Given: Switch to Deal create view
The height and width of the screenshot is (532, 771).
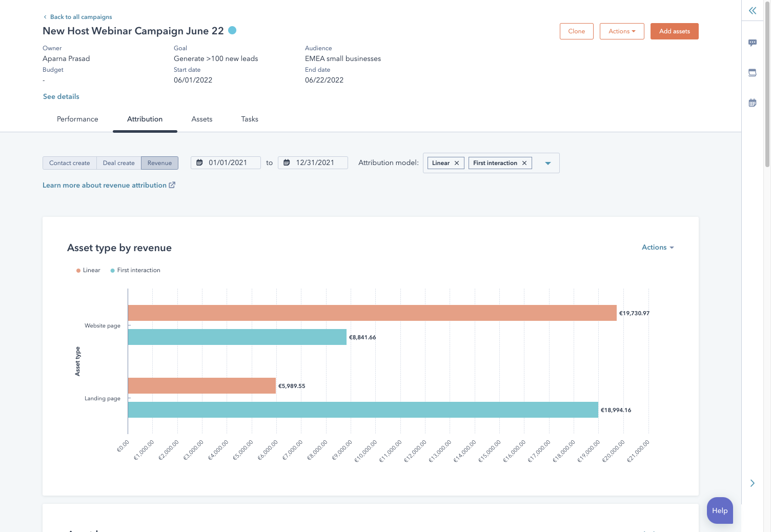Looking at the screenshot, I should [x=118, y=163].
